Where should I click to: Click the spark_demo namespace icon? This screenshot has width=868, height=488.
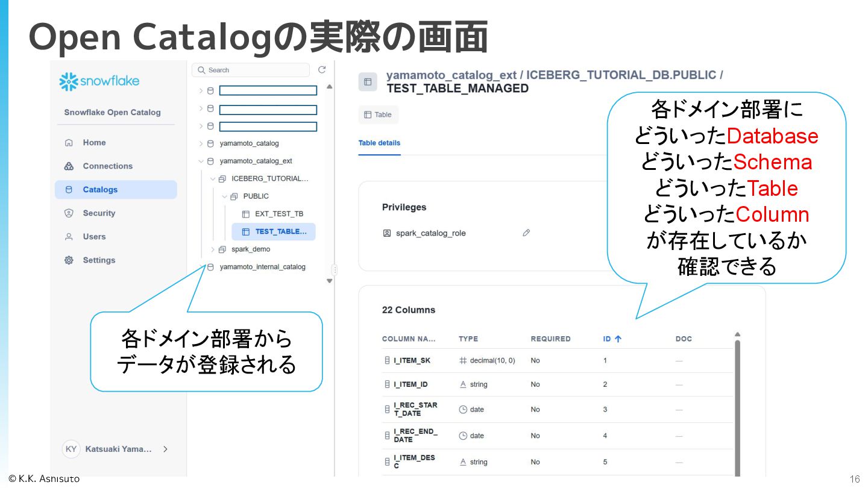(x=222, y=249)
